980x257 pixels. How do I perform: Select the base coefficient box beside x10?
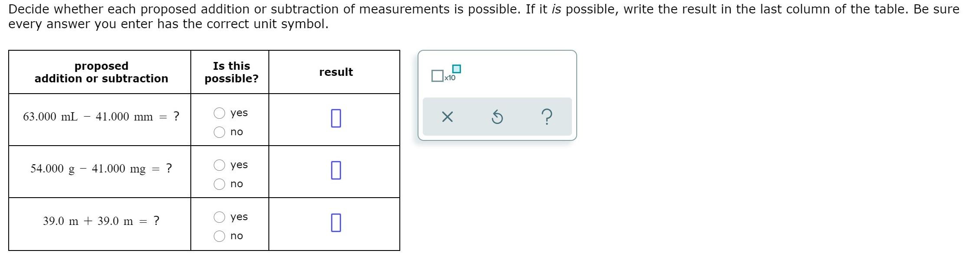(437, 76)
